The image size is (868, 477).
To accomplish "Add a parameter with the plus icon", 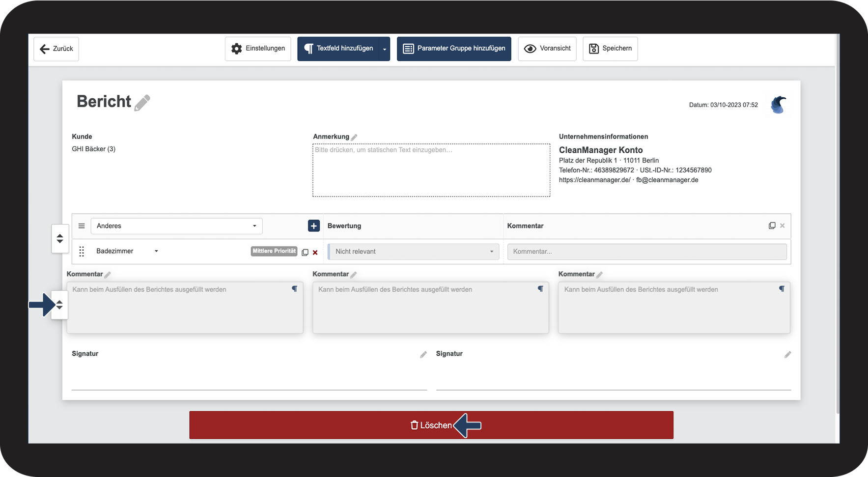I will pos(314,225).
